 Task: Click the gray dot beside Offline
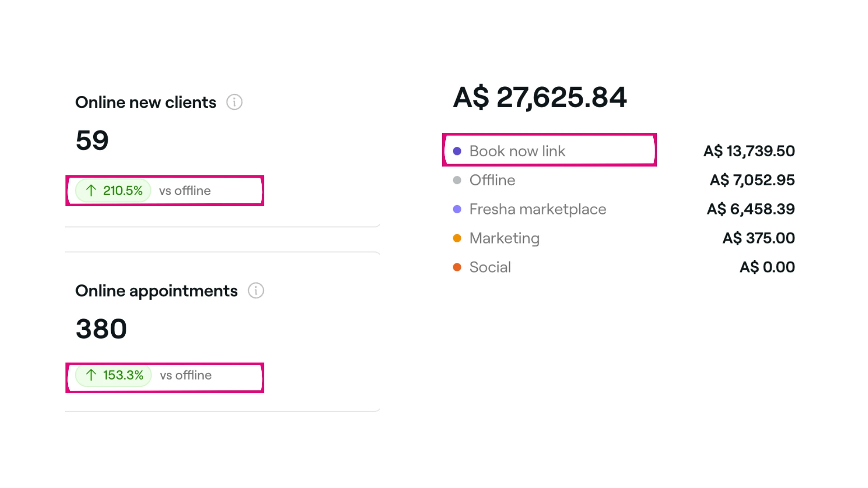pyautogui.click(x=457, y=180)
